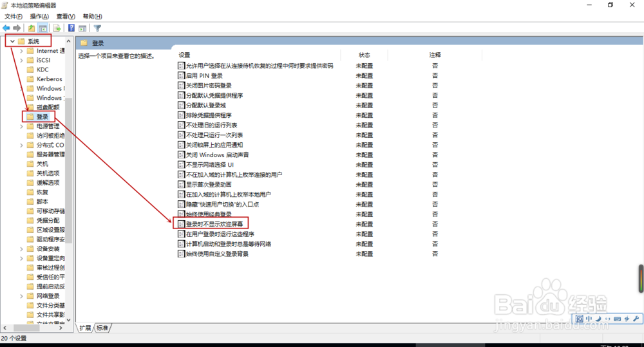Select the 服务器管理 tree folder
Viewport: 644px width, 347px height.
click(x=50, y=155)
